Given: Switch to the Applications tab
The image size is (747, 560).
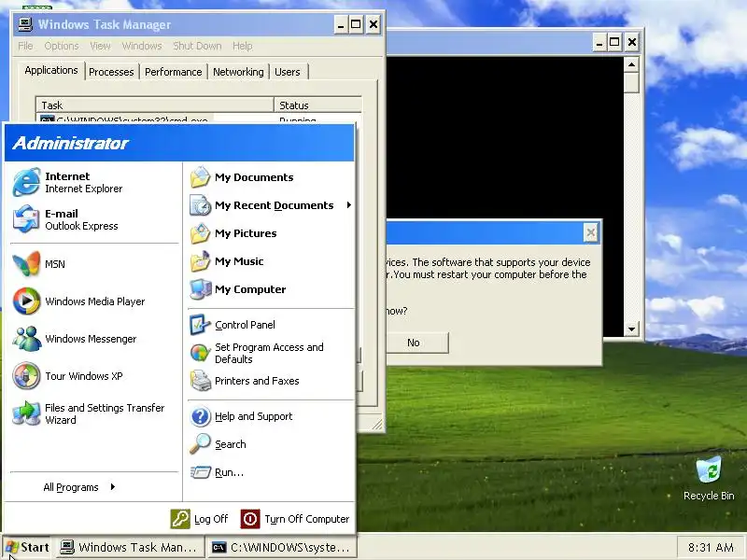Looking at the screenshot, I should coord(51,71).
